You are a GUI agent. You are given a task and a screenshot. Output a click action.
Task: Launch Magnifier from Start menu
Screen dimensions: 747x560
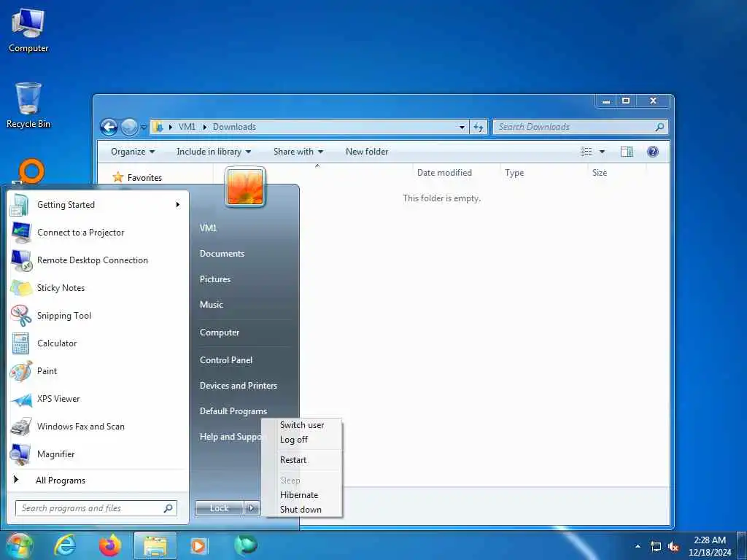[97, 454]
